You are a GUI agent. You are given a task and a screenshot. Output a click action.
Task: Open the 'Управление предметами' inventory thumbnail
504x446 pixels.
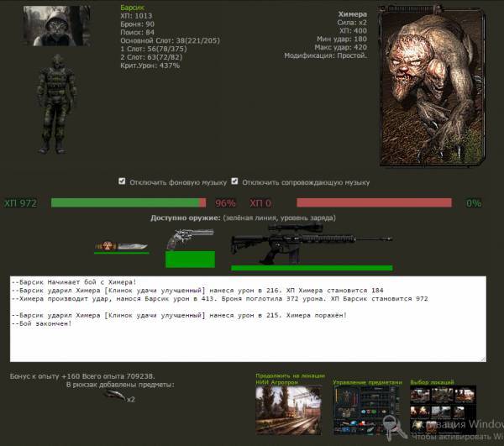tap(366, 412)
